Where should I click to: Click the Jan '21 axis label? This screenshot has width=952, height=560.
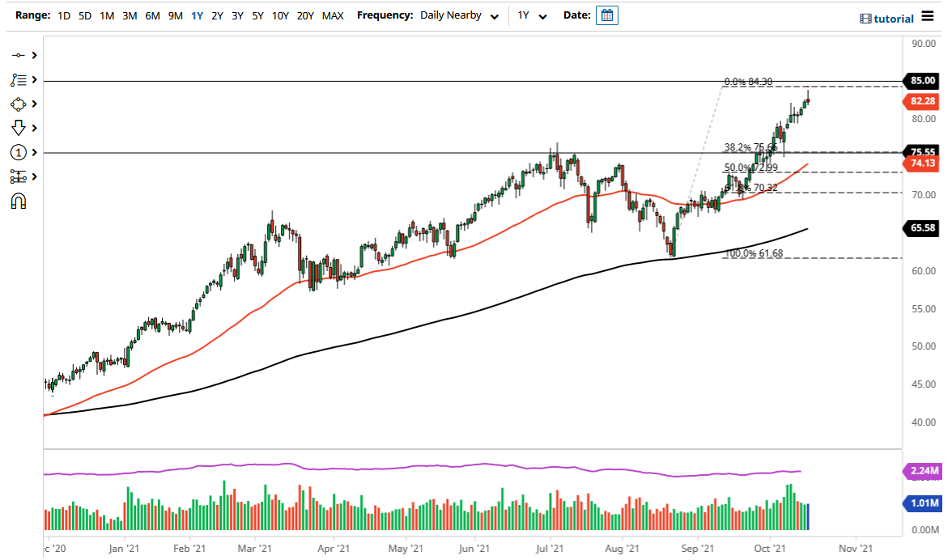pyautogui.click(x=124, y=549)
